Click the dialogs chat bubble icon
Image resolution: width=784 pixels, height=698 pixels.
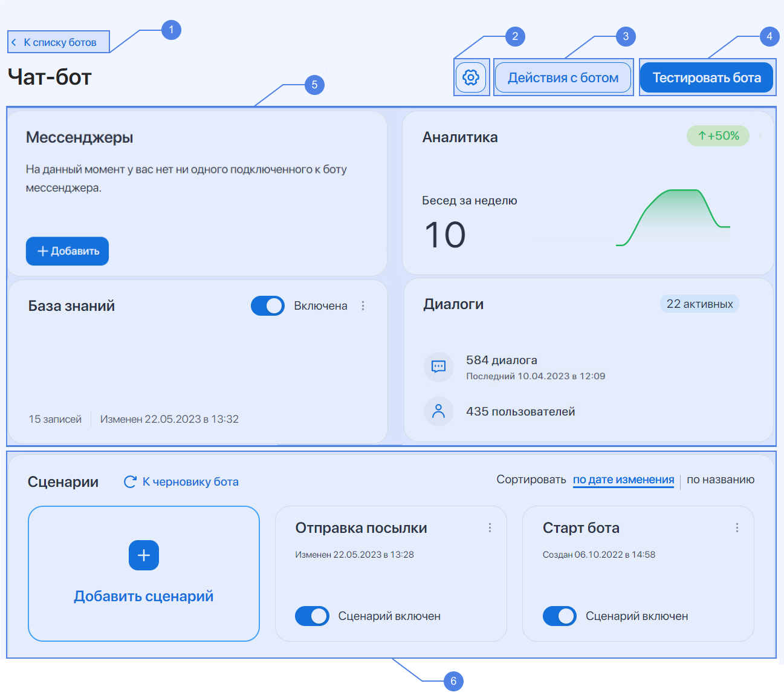pos(438,367)
